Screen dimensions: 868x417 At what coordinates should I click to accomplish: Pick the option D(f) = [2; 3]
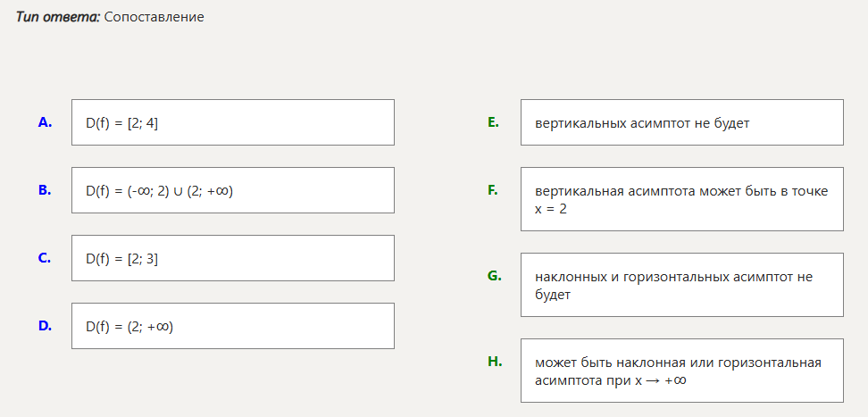232,258
